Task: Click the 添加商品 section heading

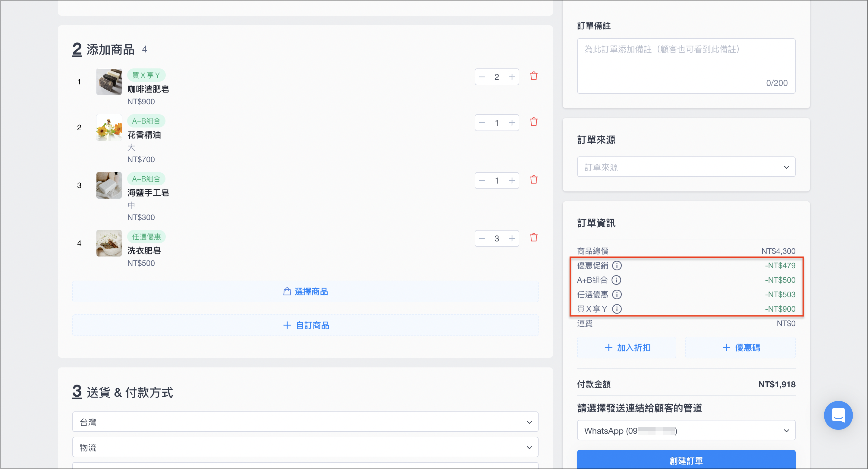Action: (x=111, y=49)
